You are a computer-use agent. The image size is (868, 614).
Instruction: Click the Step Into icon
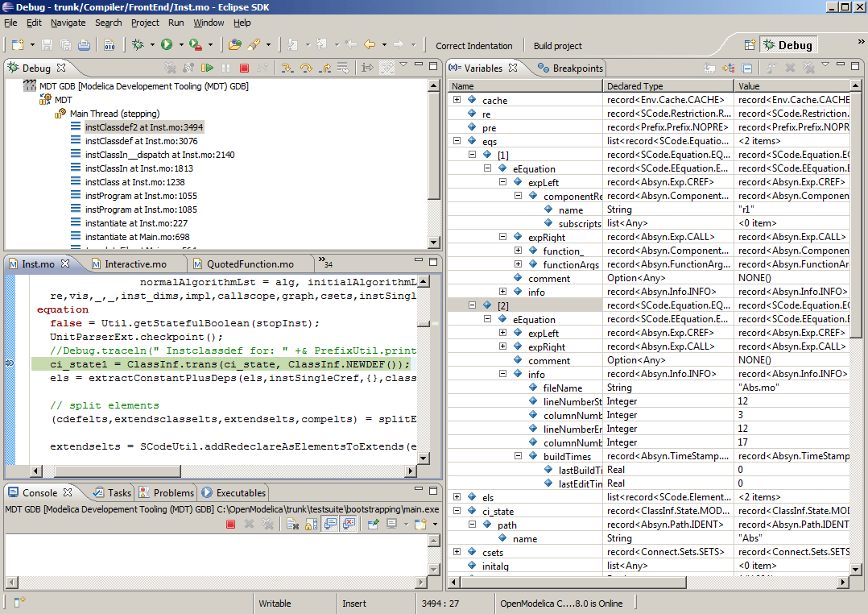287,68
